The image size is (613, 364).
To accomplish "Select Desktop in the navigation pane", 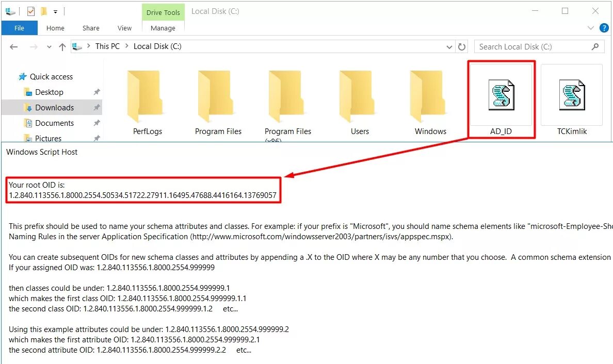I will click(49, 92).
